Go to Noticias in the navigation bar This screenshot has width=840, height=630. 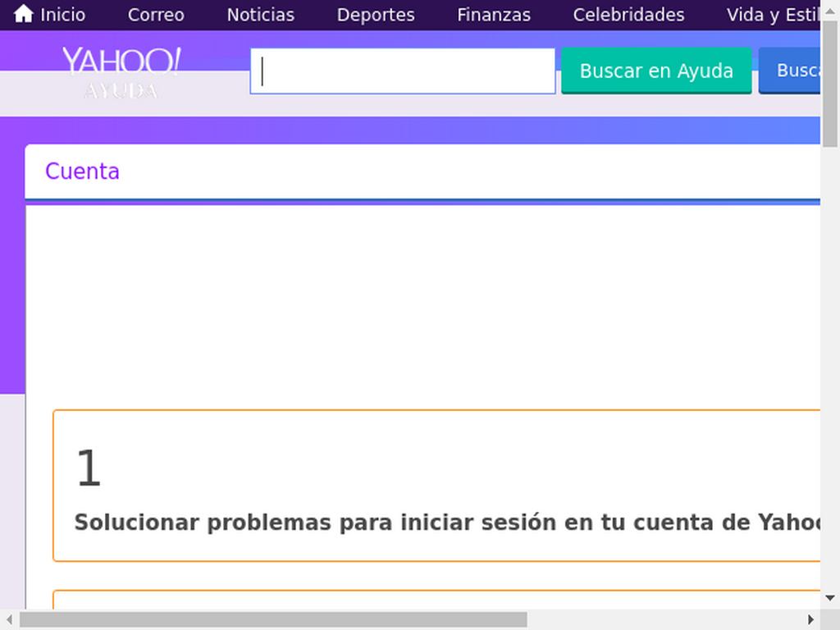pyautogui.click(x=260, y=15)
